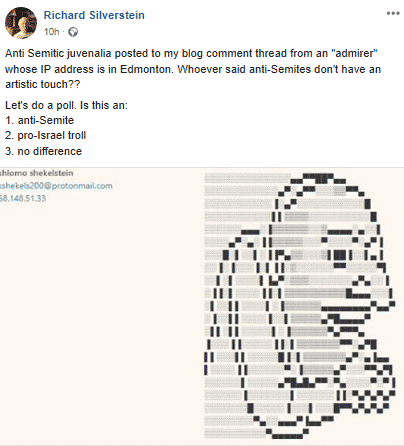Image resolution: width=404 pixels, height=446 pixels.
Task: Select the "2. pro-Israel troll" poll line
Action: [46, 135]
